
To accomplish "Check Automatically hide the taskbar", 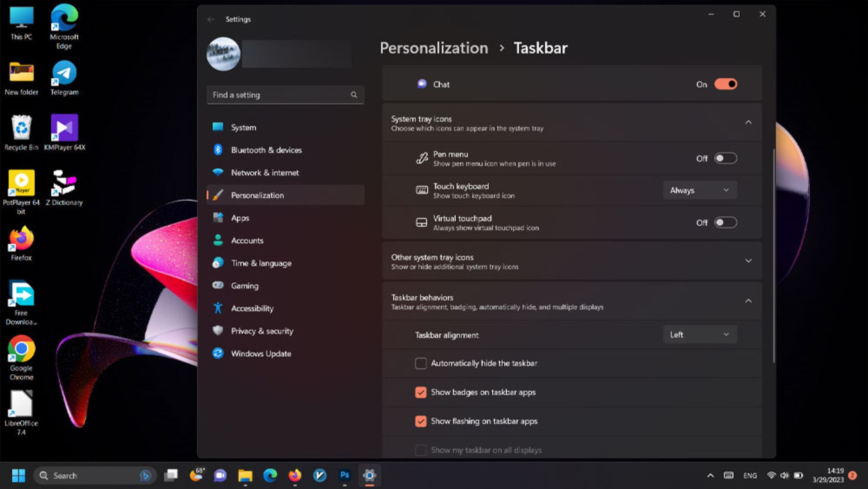I will click(420, 363).
